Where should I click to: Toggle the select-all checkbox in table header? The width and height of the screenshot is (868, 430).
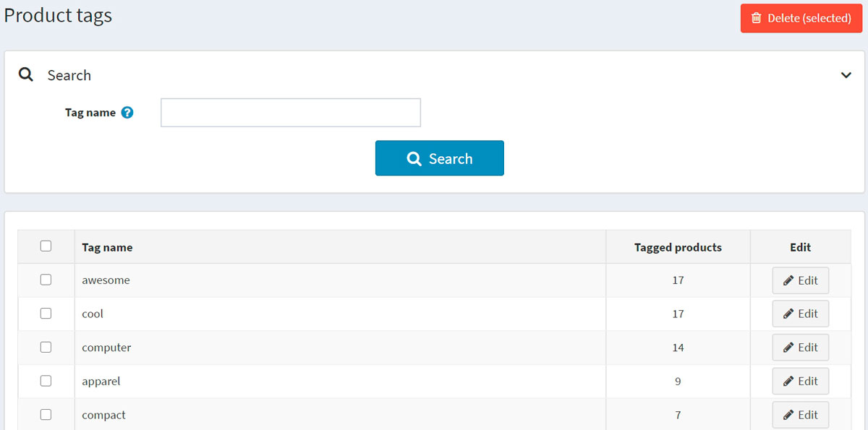click(x=46, y=246)
